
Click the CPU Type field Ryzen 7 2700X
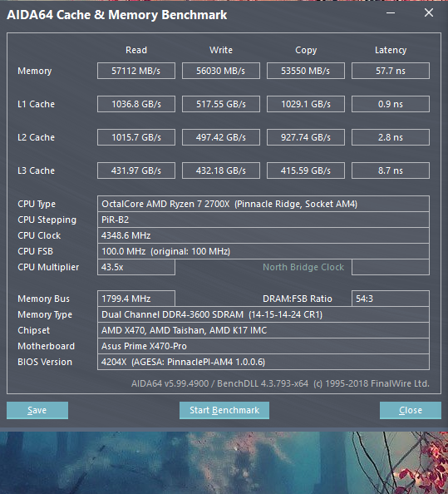coord(263,204)
